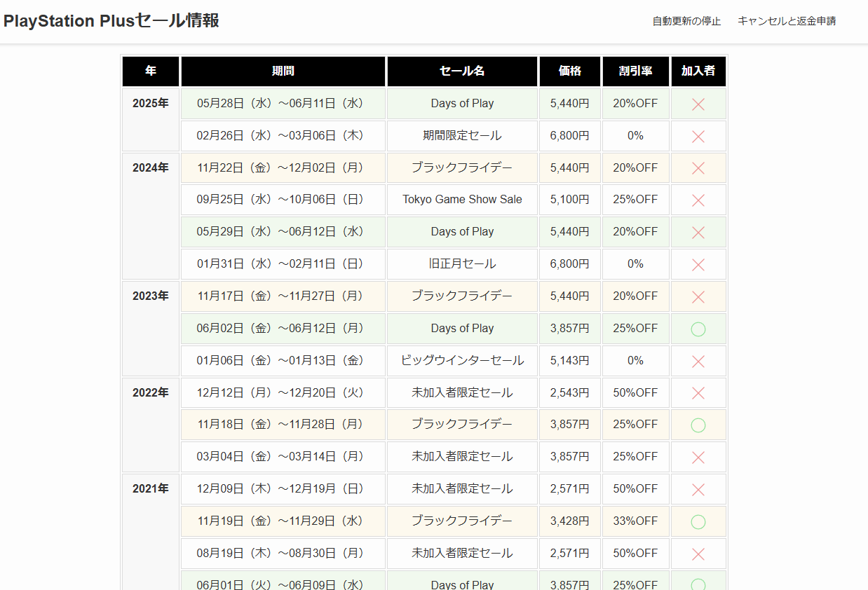The image size is (868, 590).
Task: Click circle icon in 2021 ブラックフライデー row
Action: point(698,522)
